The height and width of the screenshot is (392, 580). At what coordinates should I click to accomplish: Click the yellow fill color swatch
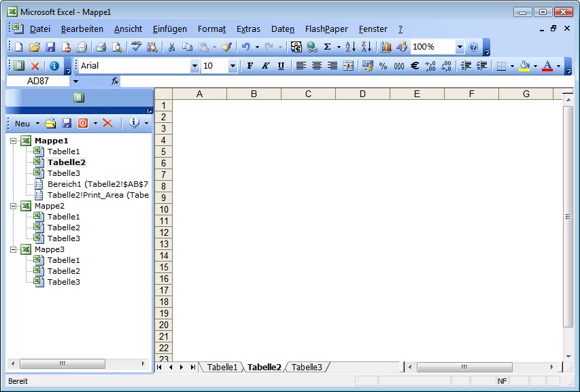(x=524, y=66)
